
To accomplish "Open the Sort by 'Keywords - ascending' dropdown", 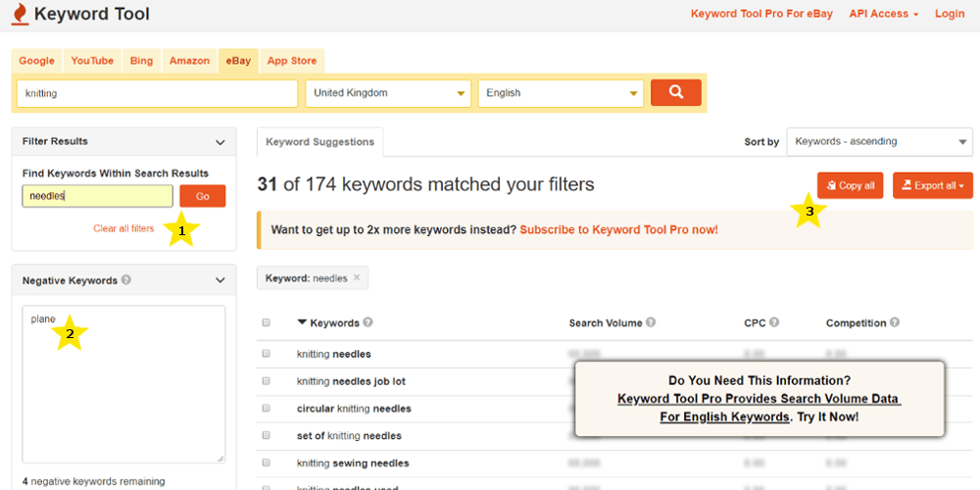I will click(x=879, y=142).
